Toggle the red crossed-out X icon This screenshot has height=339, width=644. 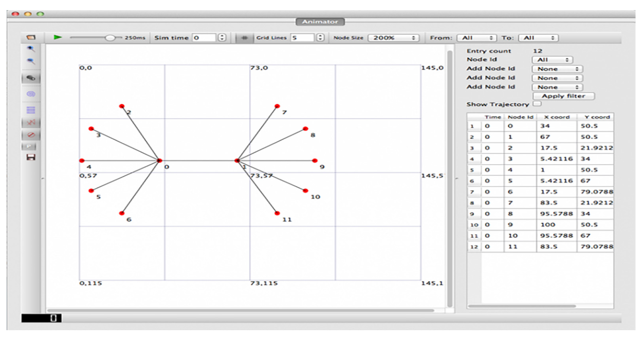(31, 122)
